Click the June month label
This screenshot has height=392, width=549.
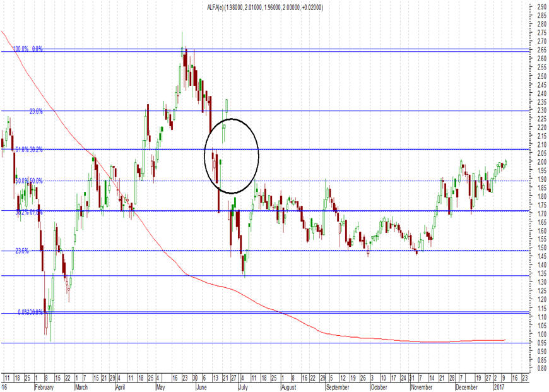coord(201,387)
